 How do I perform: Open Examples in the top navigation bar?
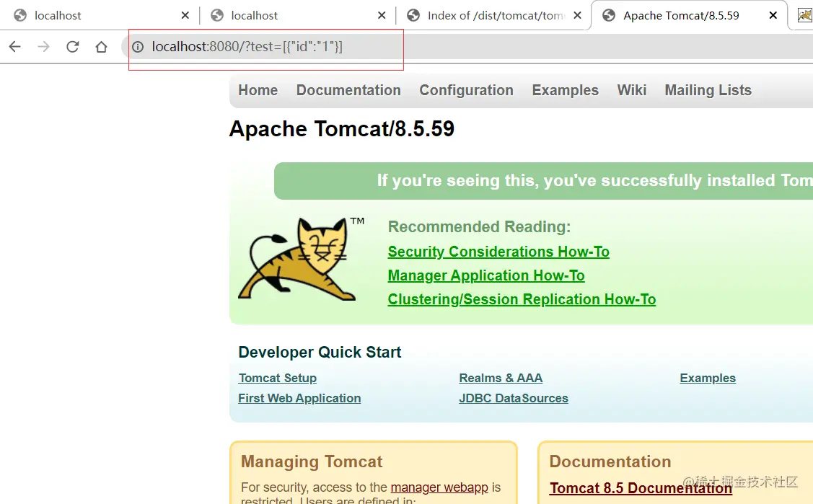coord(565,90)
